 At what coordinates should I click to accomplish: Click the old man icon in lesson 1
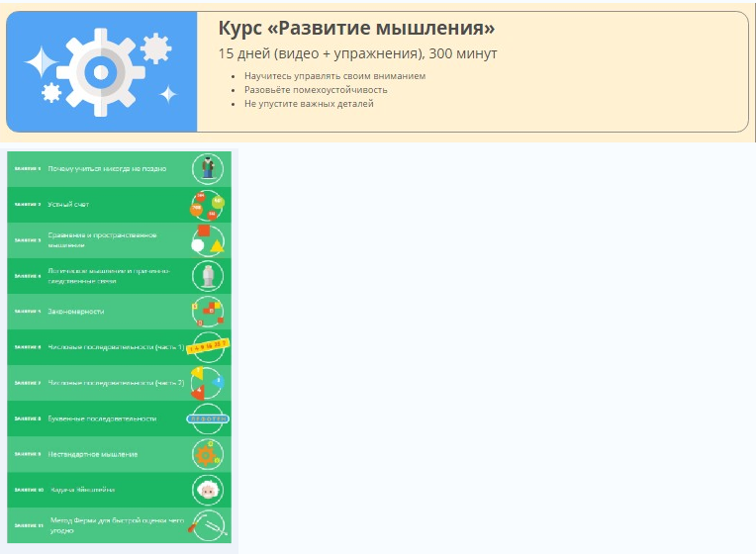pyautogui.click(x=207, y=168)
